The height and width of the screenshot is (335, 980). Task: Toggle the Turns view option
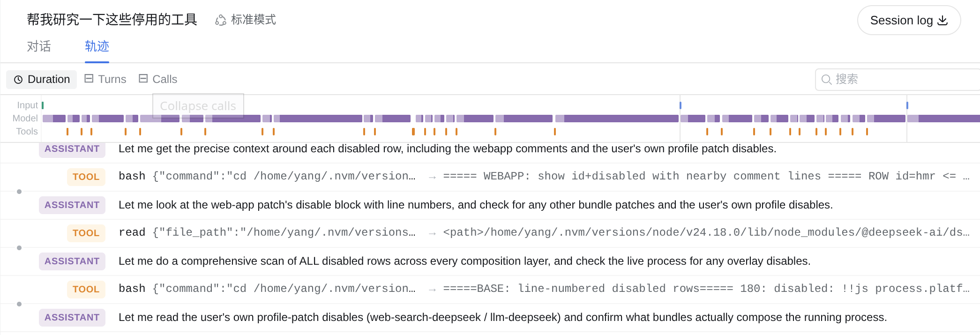(x=105, y=79)
